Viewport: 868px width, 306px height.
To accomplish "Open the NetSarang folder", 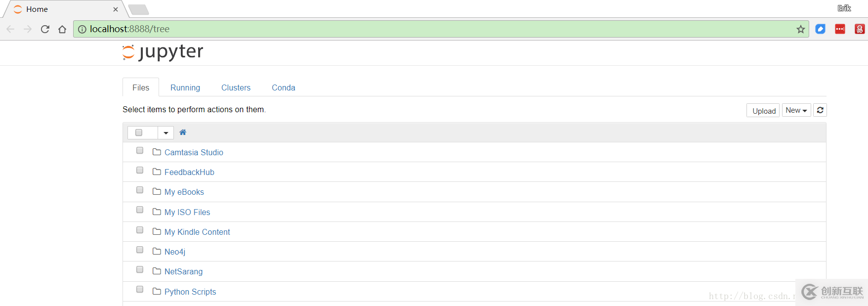I will (183, 271).
